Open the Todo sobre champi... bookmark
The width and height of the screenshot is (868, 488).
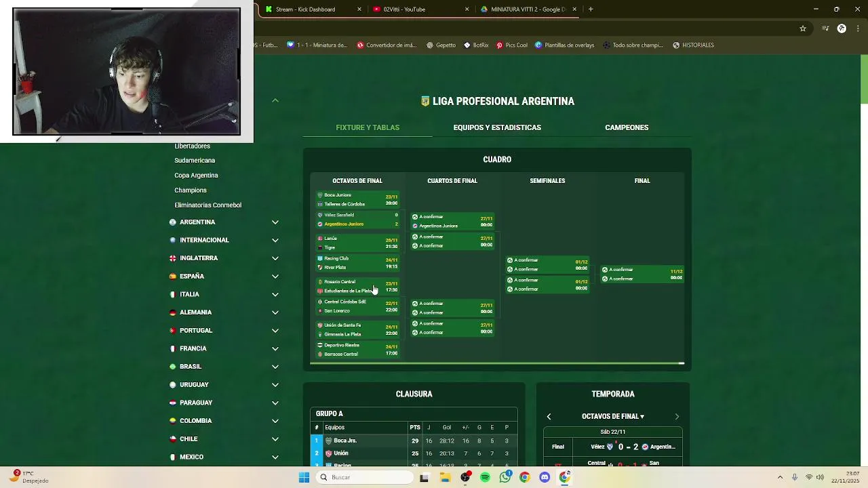[x=632, y=45]
